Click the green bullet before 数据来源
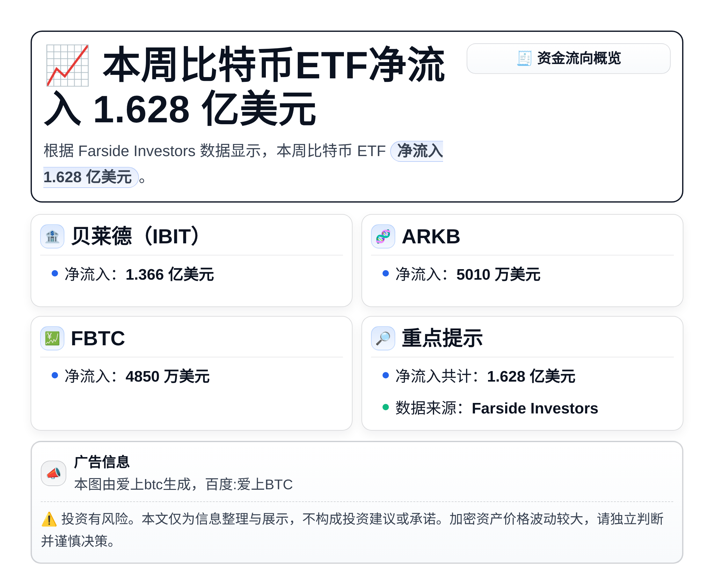Image resolution: width=714 pixels, height=588 pixels. [x=385, y=407]
